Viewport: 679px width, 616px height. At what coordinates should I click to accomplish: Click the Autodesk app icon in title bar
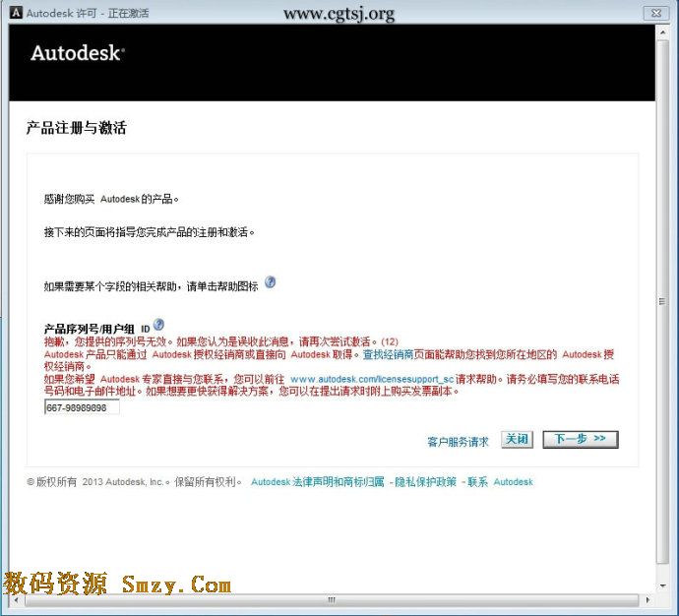pos(16,13)
